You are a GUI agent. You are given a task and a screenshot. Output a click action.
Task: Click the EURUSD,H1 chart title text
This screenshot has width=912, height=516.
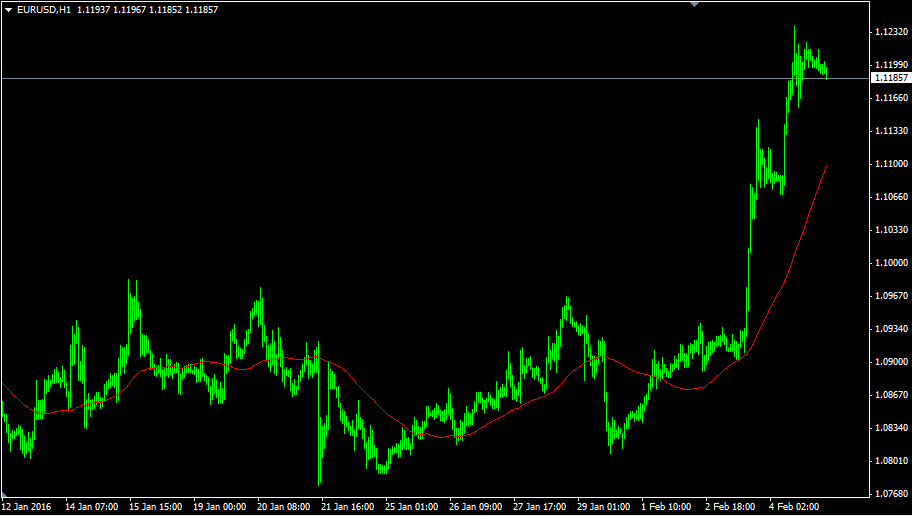click(44, 10)
